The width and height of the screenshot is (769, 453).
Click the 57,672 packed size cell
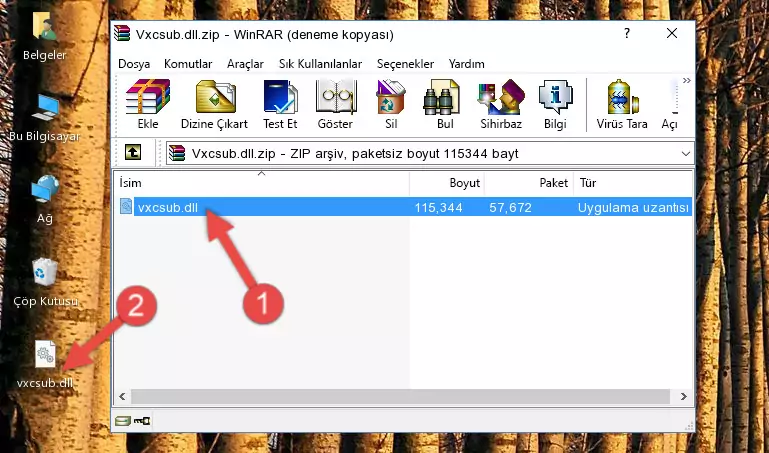(510, 207)
